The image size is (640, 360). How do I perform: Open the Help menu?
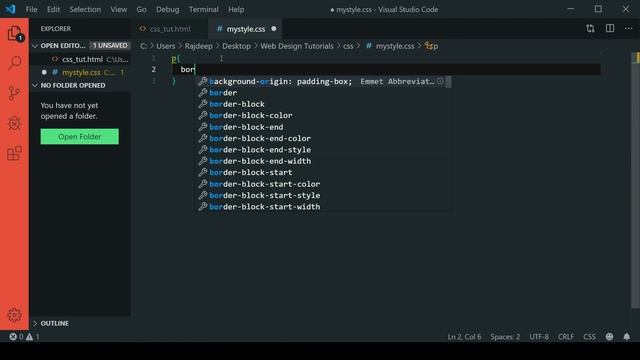point(236,9)
